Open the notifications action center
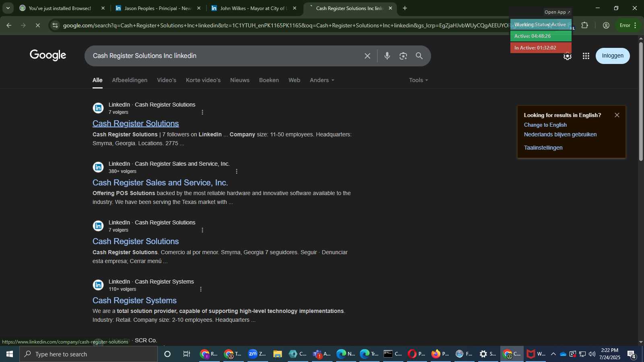Viewport: 644px width, 362px height. 632,354
